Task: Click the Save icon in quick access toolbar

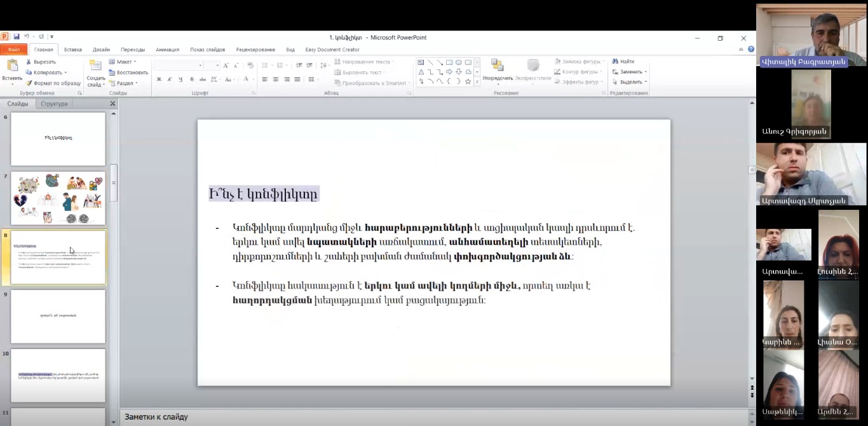Action: (17, 37)
